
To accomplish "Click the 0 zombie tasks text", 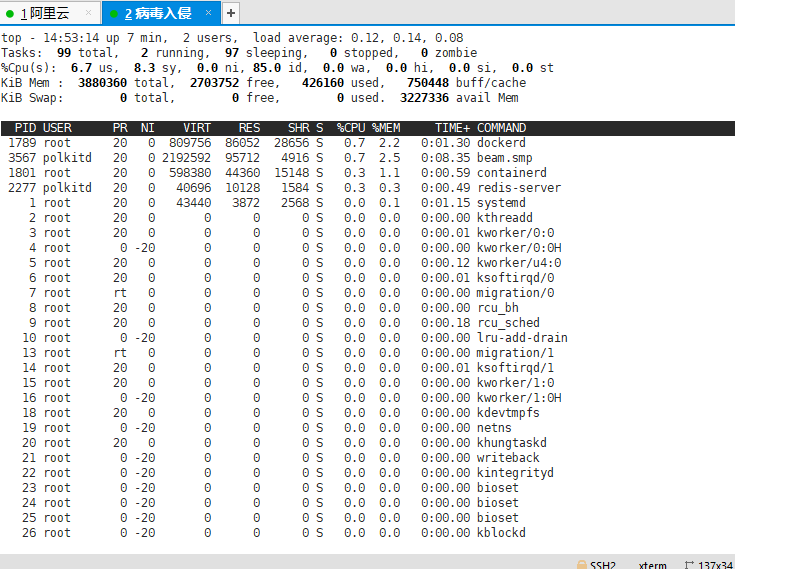I will (449, 53).
